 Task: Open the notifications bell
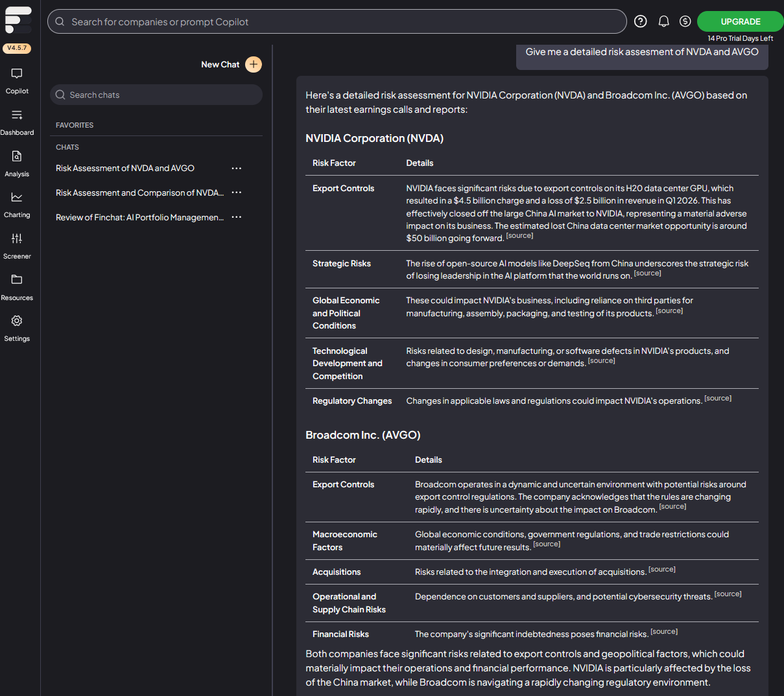[x=663, y=21]
